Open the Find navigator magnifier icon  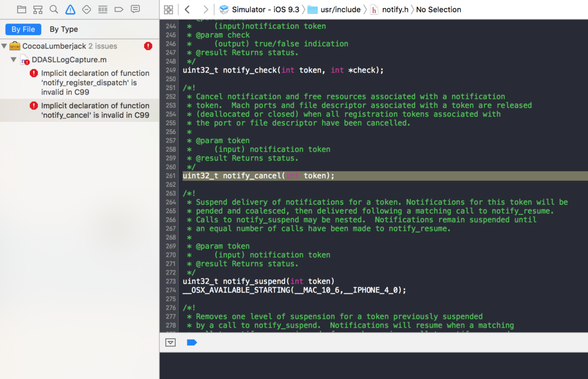coord(54,9)
